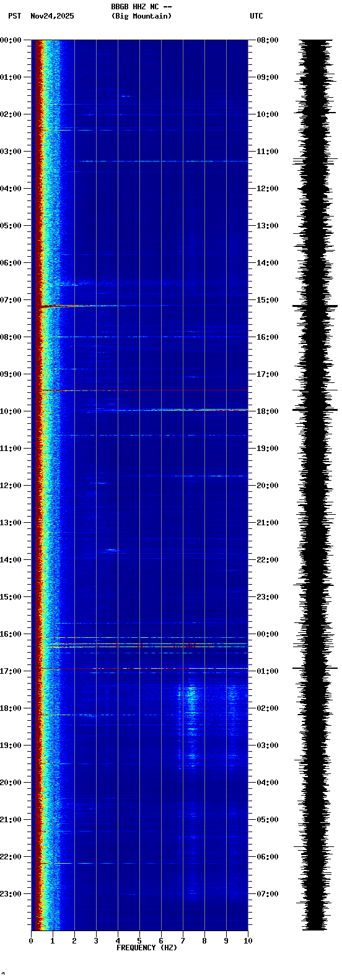Click the yellow-red line near 16:15 PST
The width and height of the screenshot is (342, 980).
click(x=149, y=644)
